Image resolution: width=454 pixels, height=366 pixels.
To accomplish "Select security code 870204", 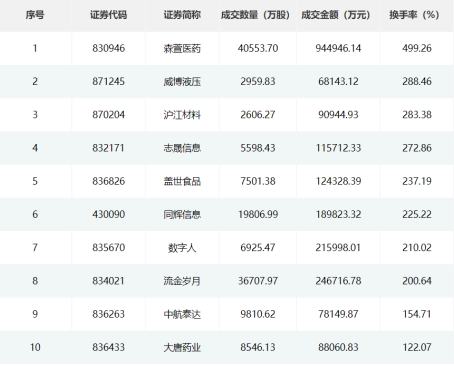I will 109,115.
